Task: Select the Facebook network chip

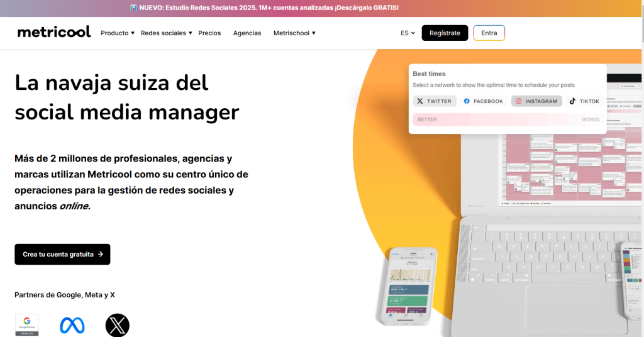Action: pos(483,101)
